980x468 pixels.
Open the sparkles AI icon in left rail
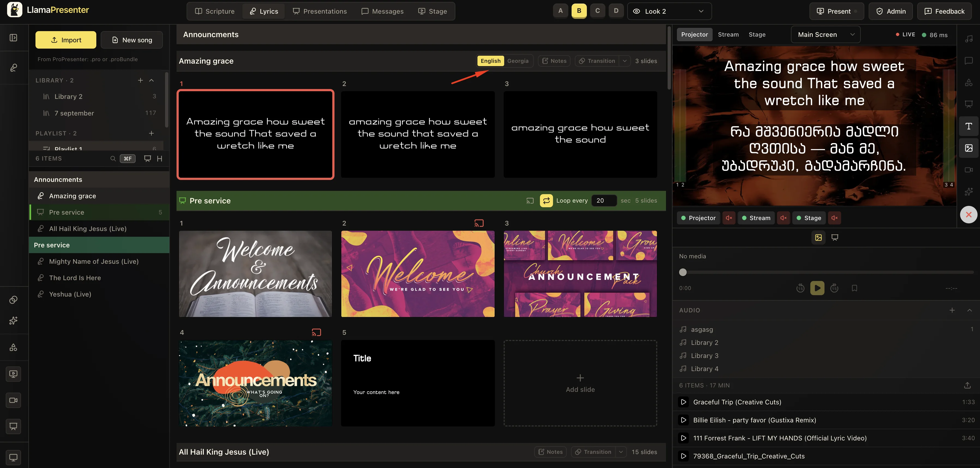(13, 321)
